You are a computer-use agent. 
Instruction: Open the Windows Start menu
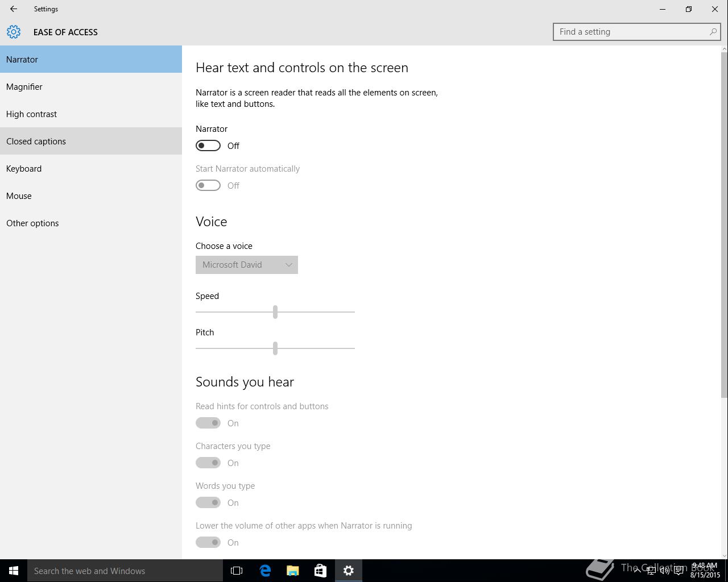(14, 571)
